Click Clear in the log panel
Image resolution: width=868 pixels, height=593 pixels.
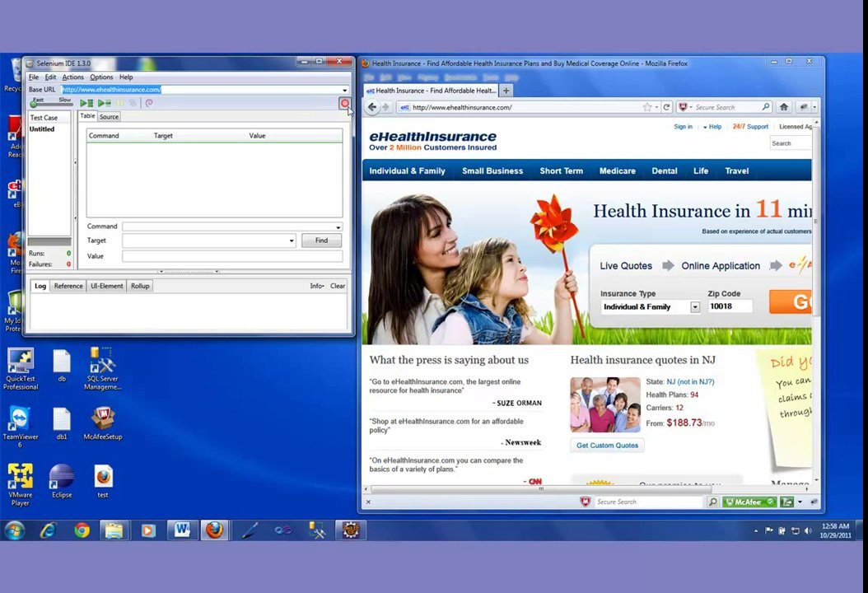click(x=338, y=287)
